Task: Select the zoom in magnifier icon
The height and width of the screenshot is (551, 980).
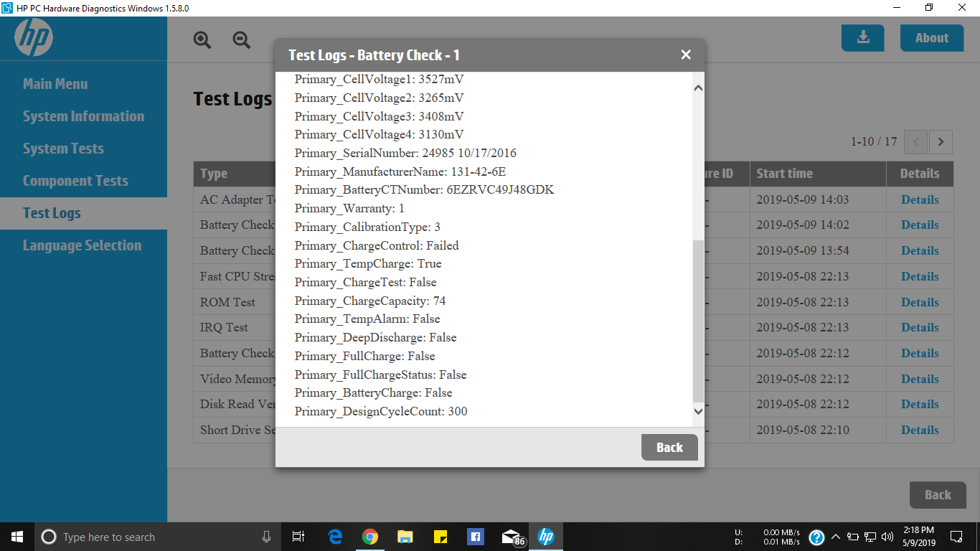Action: 202,40
